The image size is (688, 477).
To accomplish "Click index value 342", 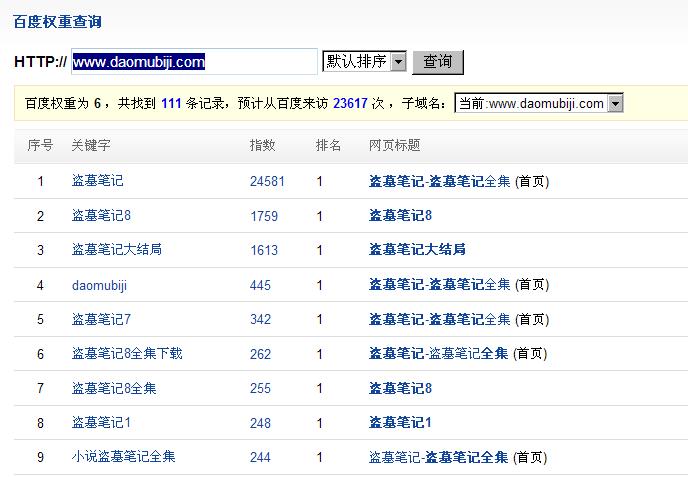I will (x=260, y=319).
